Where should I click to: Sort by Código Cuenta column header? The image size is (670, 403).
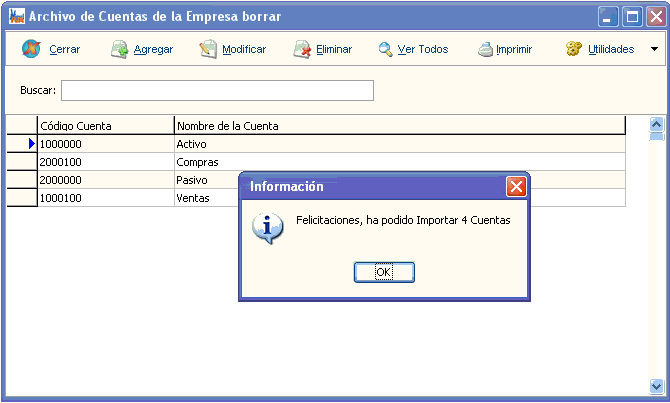(x=104, y=126)
